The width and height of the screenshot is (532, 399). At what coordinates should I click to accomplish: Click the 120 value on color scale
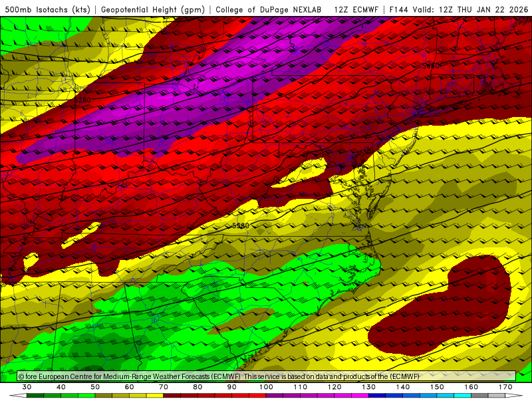pyautogui.click(x=334, y=387)
